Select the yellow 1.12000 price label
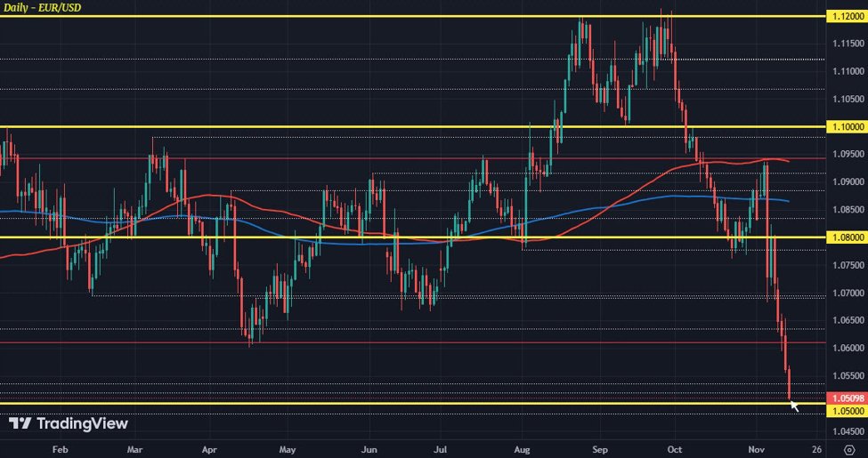The width and height of the screenshot is (868, 458). (847, 17)
